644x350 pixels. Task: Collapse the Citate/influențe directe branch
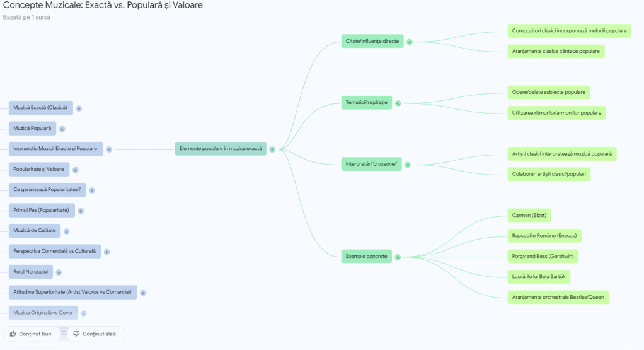click(x=410, y=42)
